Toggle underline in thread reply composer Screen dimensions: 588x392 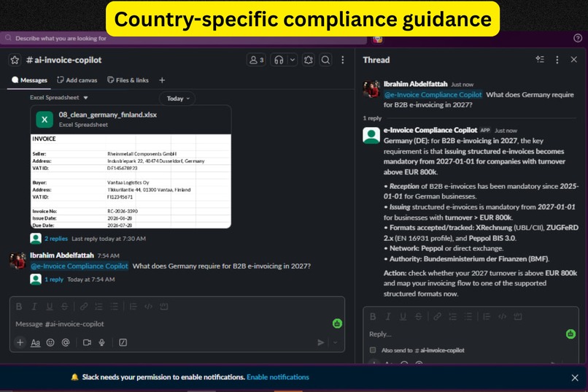(403, 317)
